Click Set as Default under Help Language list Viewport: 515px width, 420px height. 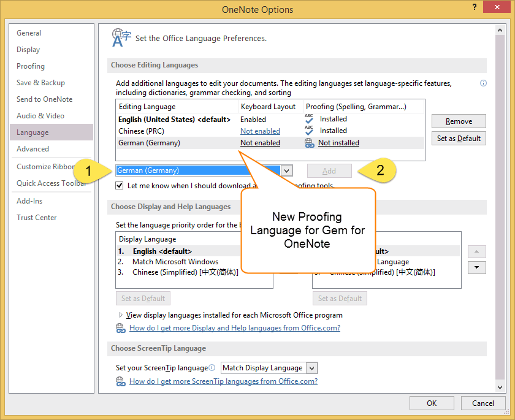point(340,298)
